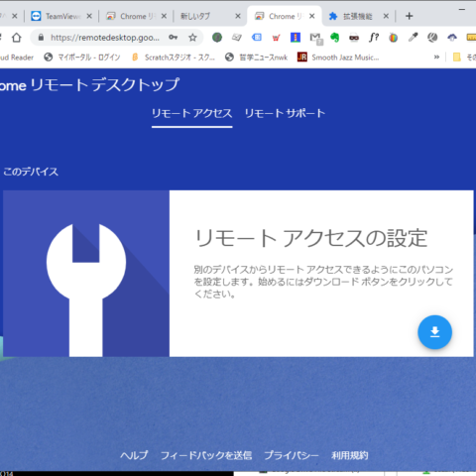Screen dimensions: 476x476
Task: Close the active Chrome リモート tab
Action: 312,16
